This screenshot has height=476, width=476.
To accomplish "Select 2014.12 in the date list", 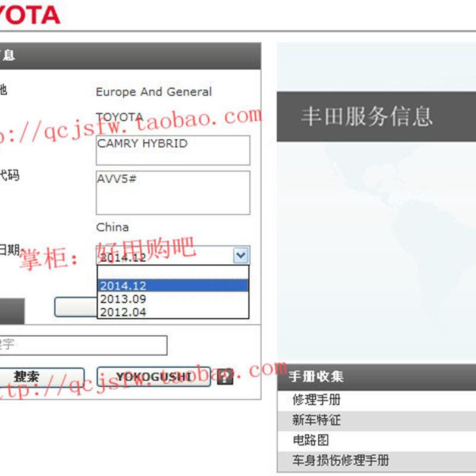I will point(173,286).
